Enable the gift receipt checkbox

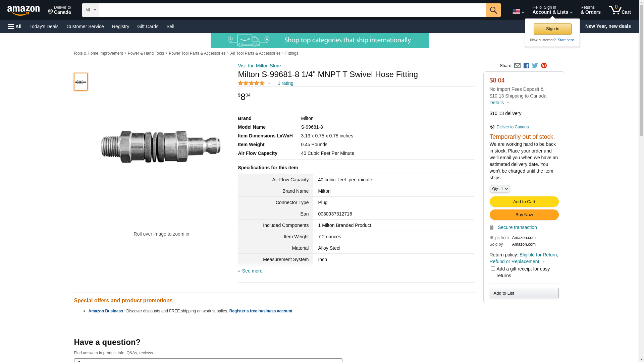pyautogui.click(x=493, y=269)
